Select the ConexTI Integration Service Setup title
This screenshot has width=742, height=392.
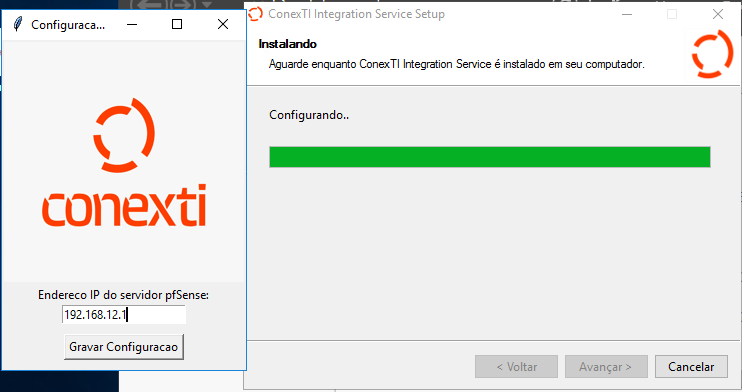(x=356, y=14)
